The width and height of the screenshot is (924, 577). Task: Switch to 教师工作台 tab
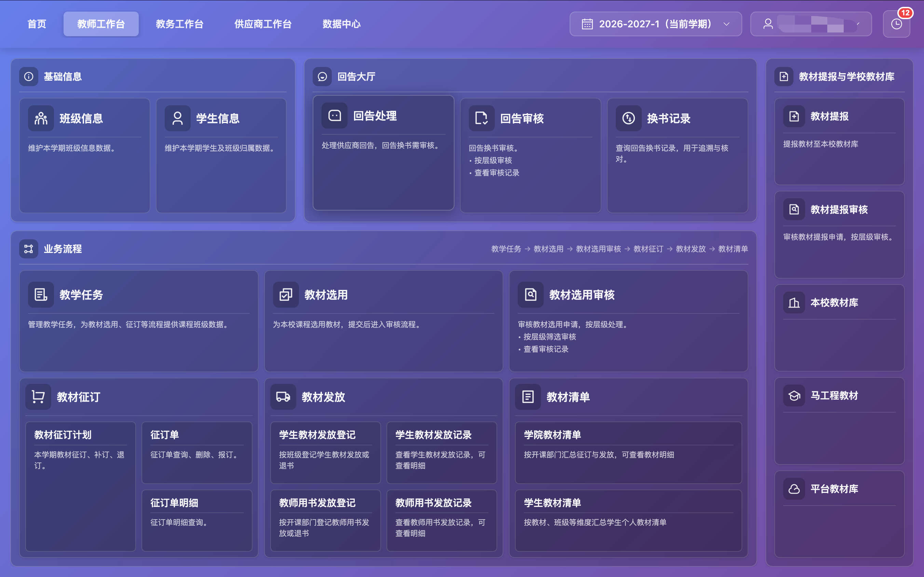click(101, 24)
